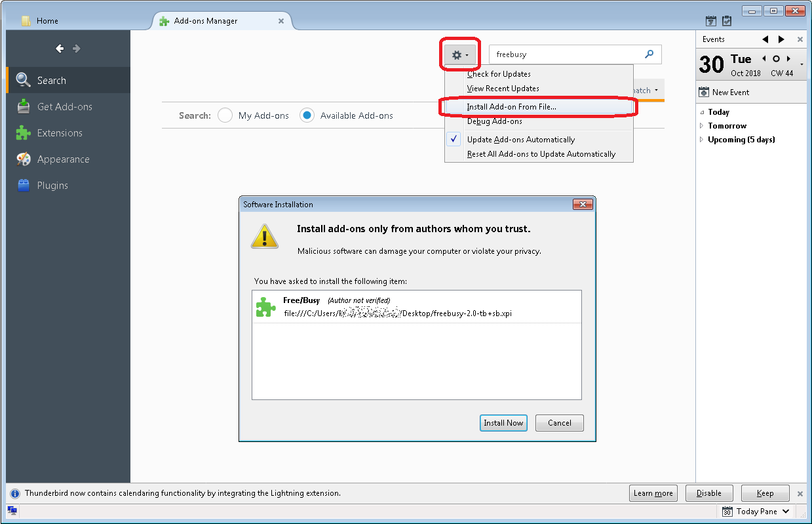Choose View Recent Updates
This screenshot has width=812, height=524.
click(x=539, y=89)
